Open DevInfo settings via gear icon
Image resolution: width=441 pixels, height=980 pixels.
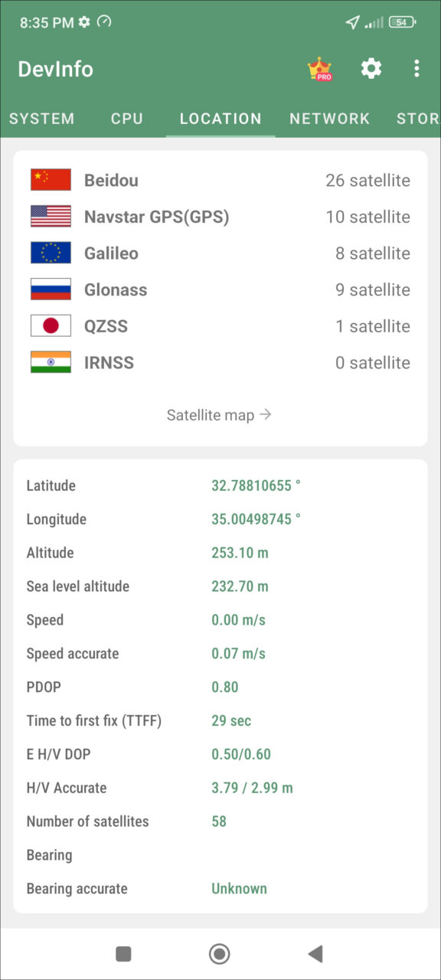[x=371, y=69]
